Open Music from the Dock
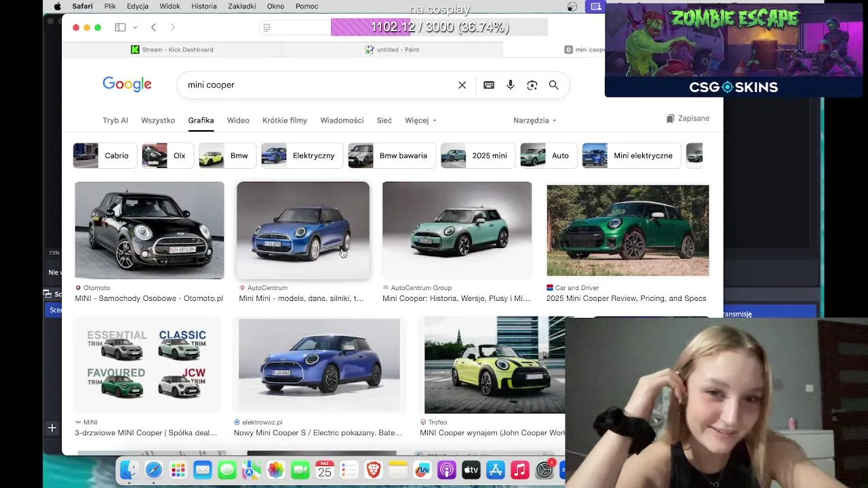 pyautogui.click(x=520, y=470)
